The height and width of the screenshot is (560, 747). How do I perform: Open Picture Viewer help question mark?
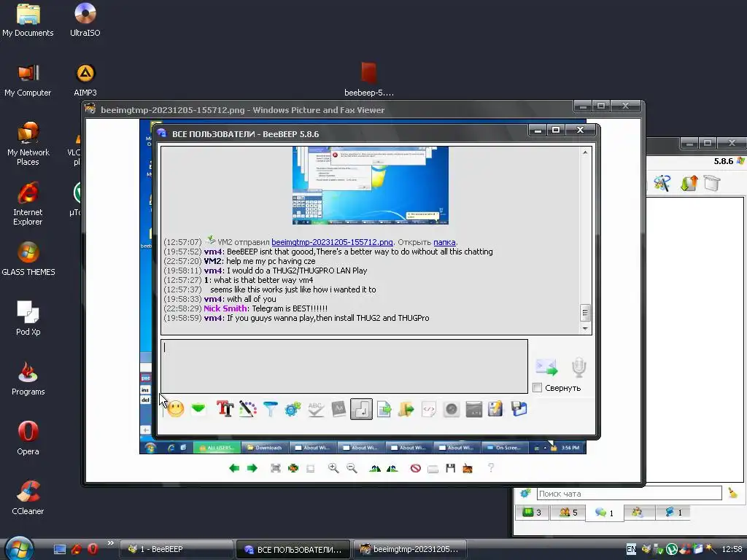pos(491,467)
